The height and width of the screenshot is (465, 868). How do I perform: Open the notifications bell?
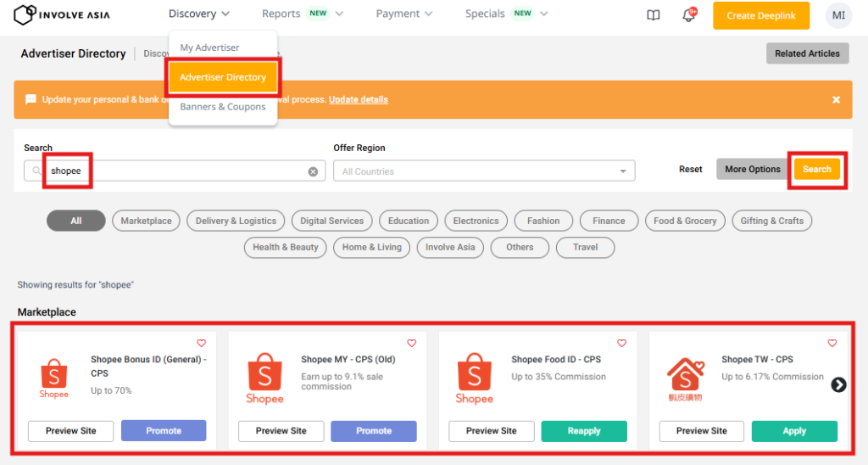pyautogui.click(x=688, y=15)
